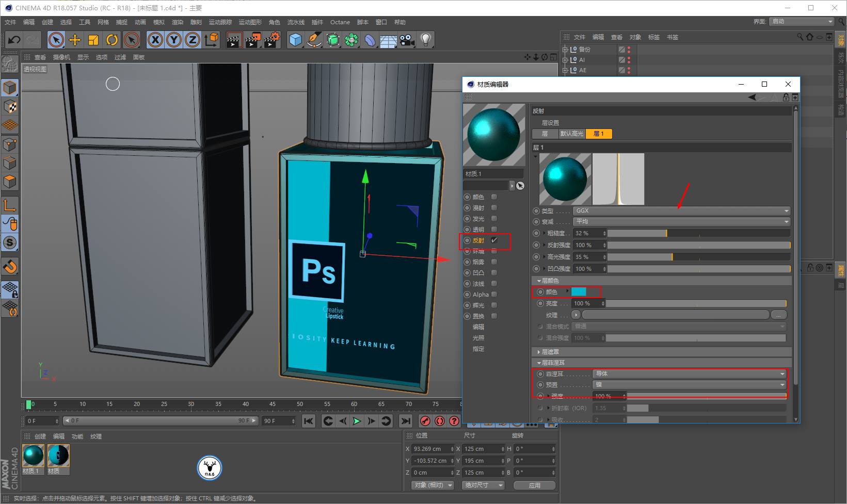847x504 pixels.
Task: Open the 文件 menu in main menu bar
Action: pos(10,22)
